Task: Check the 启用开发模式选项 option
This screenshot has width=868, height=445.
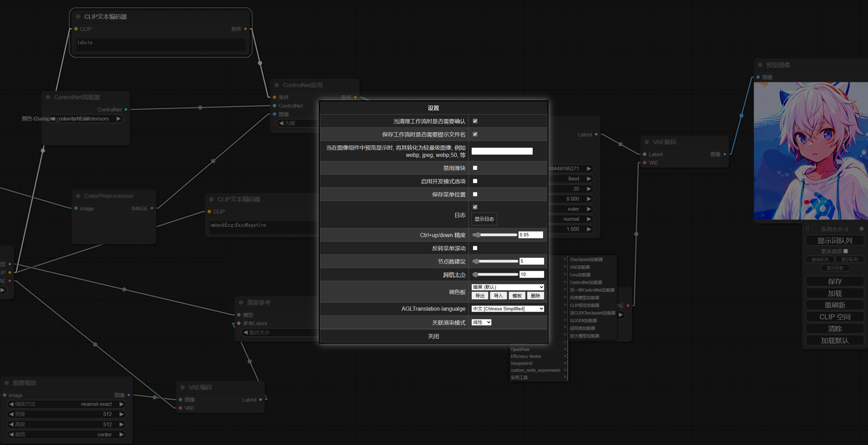Action: pyautogui.click(x=475, y=181)
